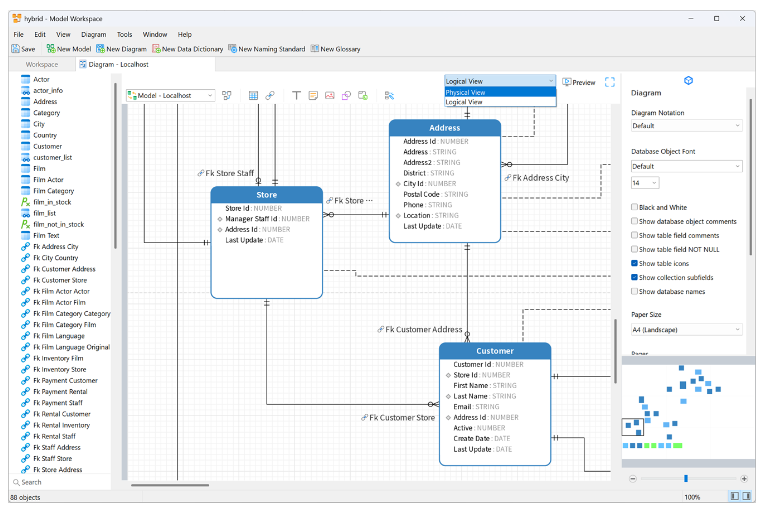Open Database Object Font dropdown
The height and width of the screenshot is (510, 760).
pos(686,166)
